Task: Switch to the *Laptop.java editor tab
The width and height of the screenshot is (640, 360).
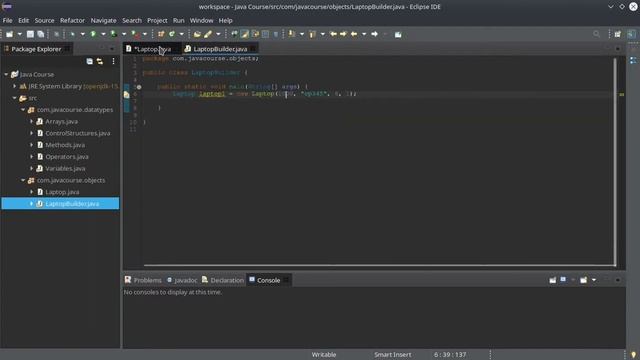Action: click(x=152, y=49)
